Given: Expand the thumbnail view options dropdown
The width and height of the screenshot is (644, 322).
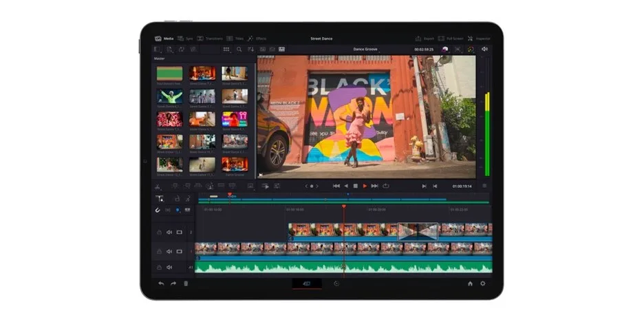Looking at the screenshot, I should (226, 50).
